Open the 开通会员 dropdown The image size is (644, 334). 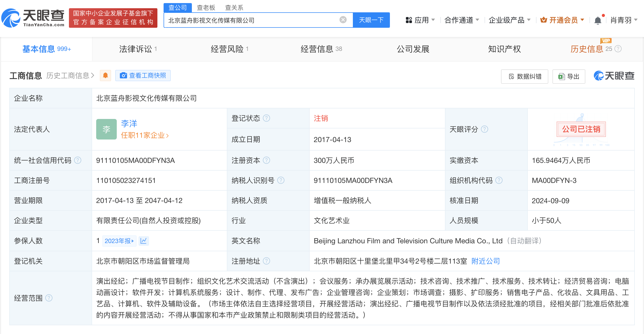(562, 20)
